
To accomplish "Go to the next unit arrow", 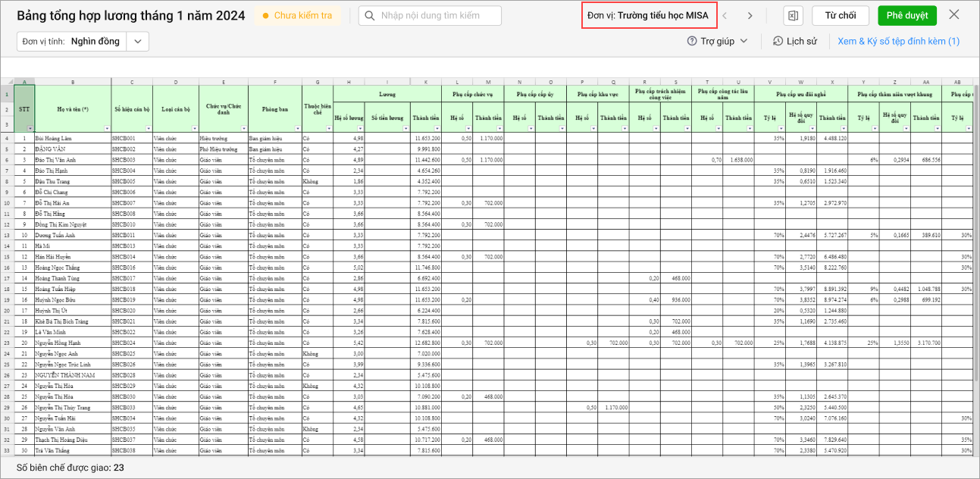I will (750, 16).
